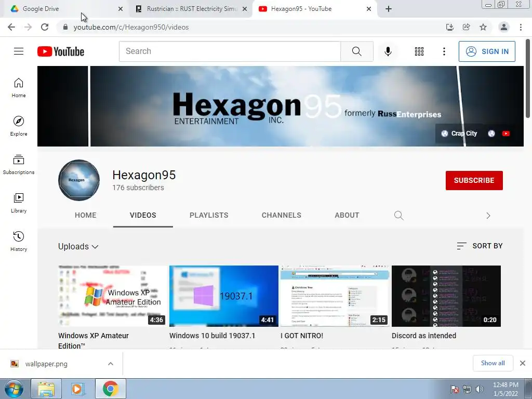The height and width of the screenshot is (399, 532).
Task: Close the Rustrician tab
Action: pyautogui.click(x=245, y=9)
